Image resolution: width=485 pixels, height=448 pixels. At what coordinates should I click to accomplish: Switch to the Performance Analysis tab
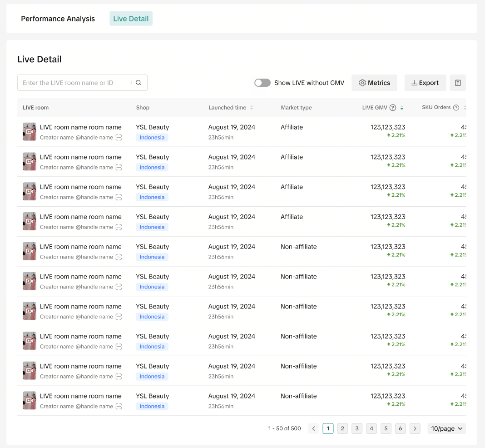(58, 19)
